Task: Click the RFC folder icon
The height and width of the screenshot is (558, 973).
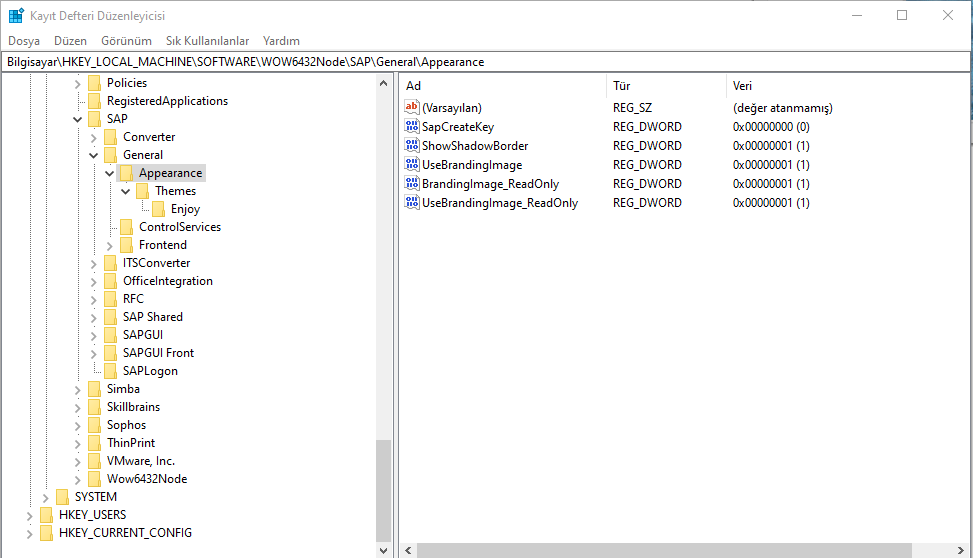Action: pyautogui.click(x=110, y=299)
